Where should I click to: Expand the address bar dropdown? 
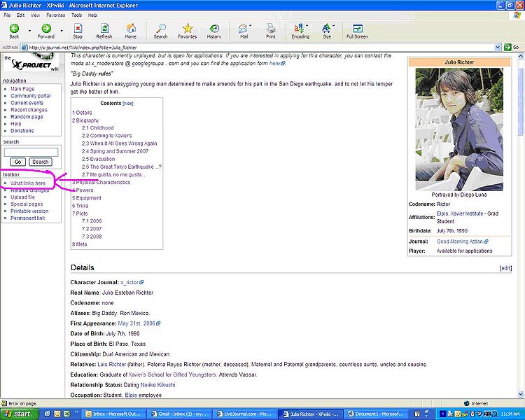(x=498, y=47)
